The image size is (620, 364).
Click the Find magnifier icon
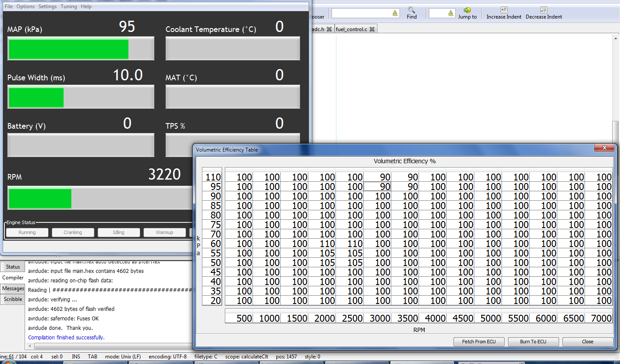tap(411, 10)
